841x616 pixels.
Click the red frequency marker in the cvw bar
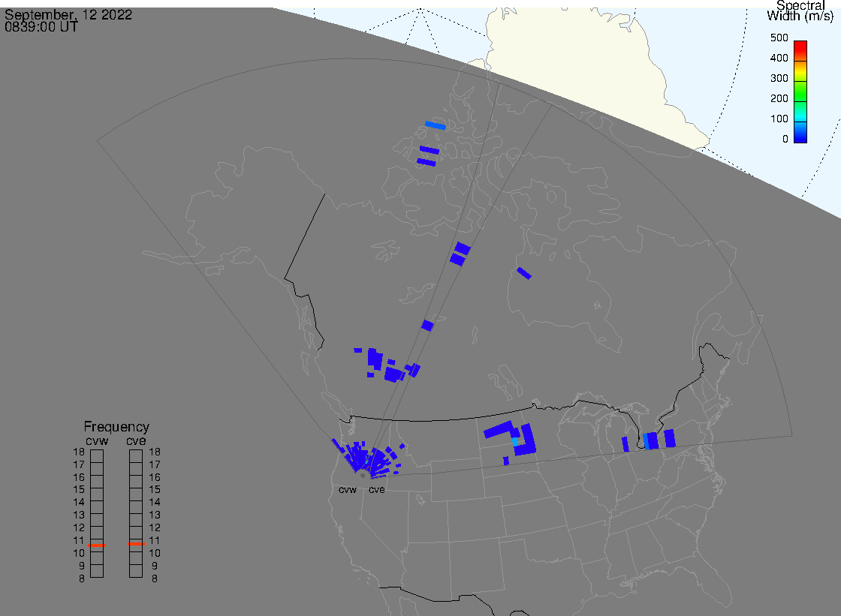click(x=97, y=545)
